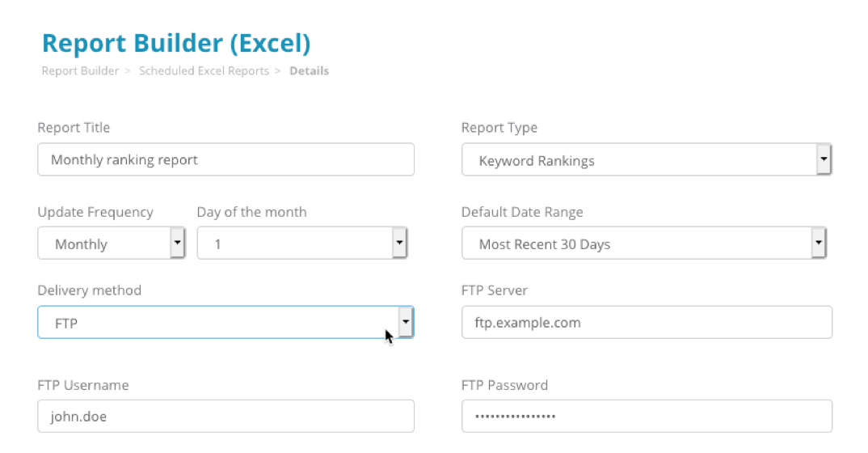Select the FTP Password field
Image resolution: width=868 pixels, height=453 pixels.
(x=646, y=417)
